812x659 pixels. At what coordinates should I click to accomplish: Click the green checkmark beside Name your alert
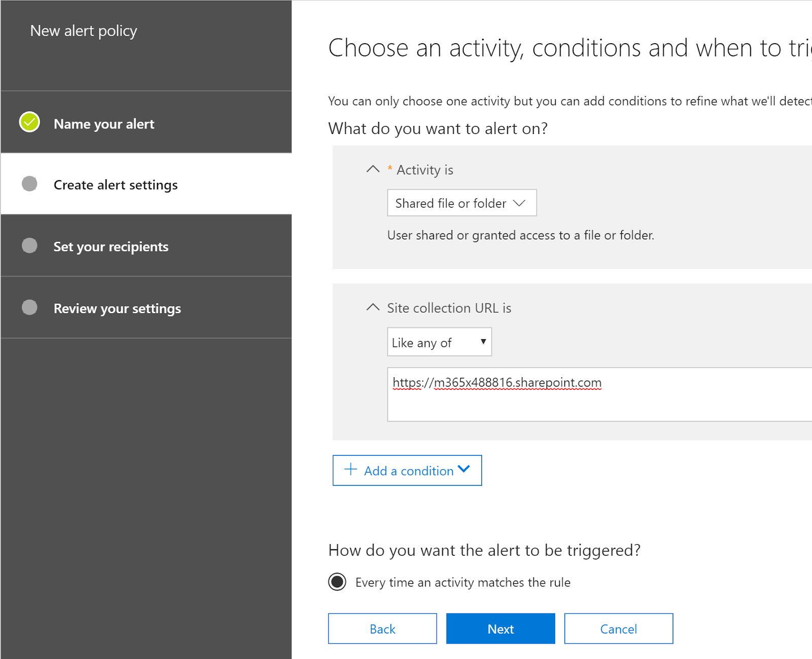click(29, 122)
